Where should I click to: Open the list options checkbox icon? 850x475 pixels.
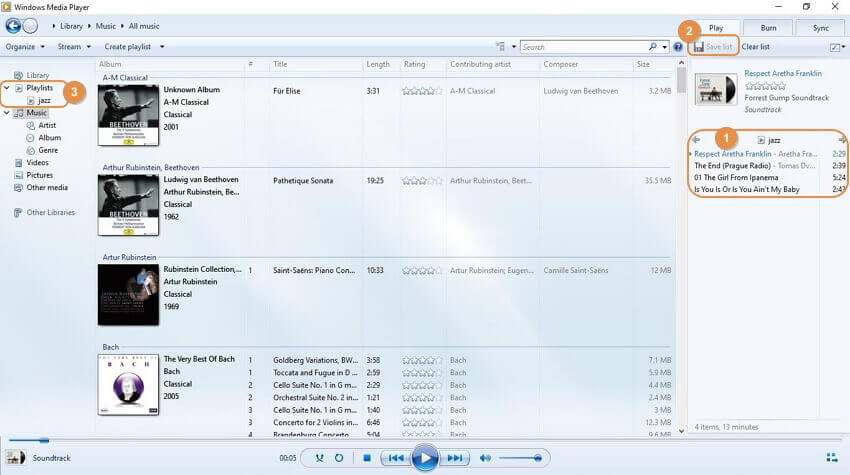click(835, 47)
